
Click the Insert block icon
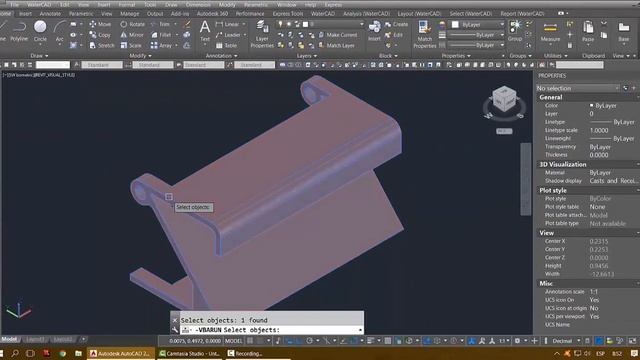(x=374, y=31)
